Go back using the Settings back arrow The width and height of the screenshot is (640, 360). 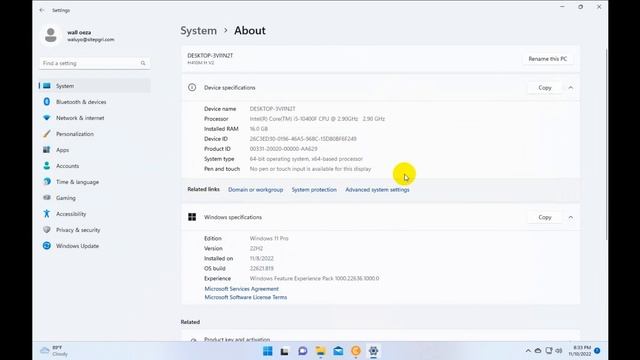click(x=42, y=10)
